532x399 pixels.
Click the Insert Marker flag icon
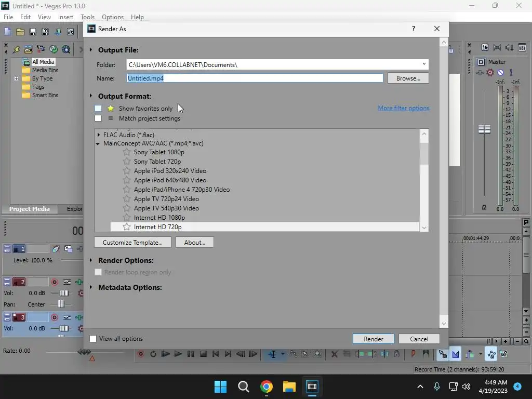(x=413, y=354)
